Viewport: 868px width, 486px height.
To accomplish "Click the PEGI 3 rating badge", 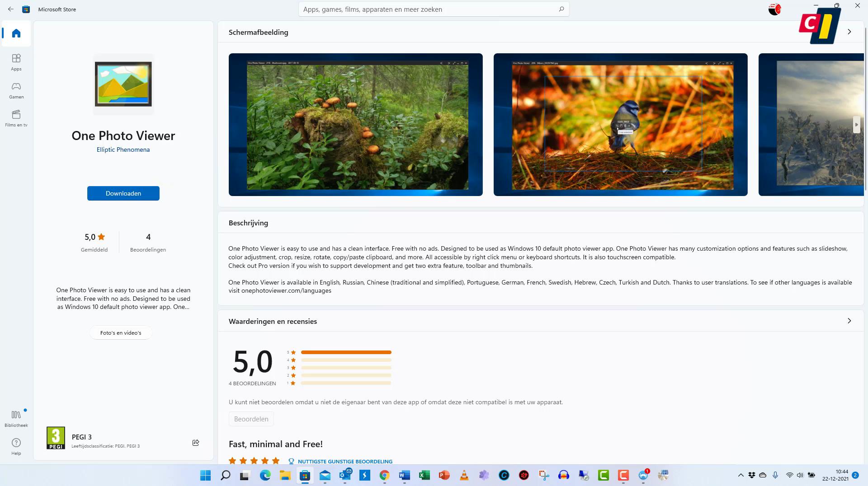I will pyautogui.click(x=56, y=438).
